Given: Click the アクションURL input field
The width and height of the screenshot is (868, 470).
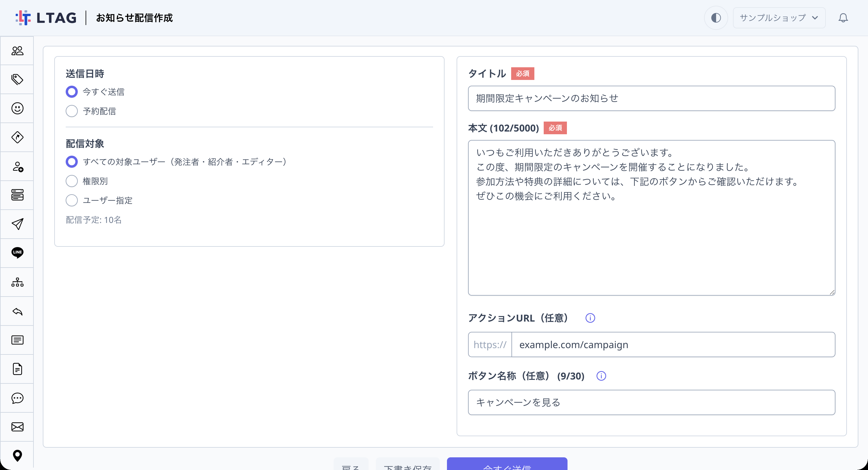Looking at the screenshot, I should coord(673,345).
